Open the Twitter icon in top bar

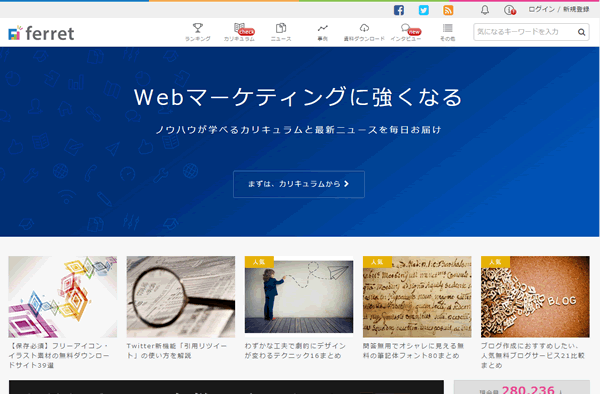424,10
